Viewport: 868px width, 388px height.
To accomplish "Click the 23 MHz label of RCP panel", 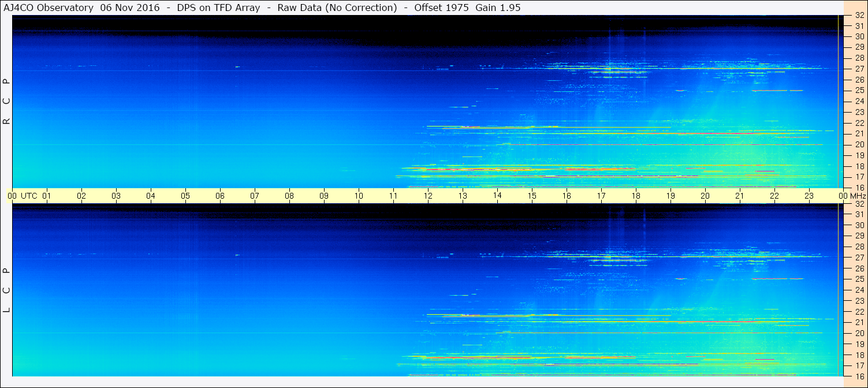I will [x=859, y=112].
